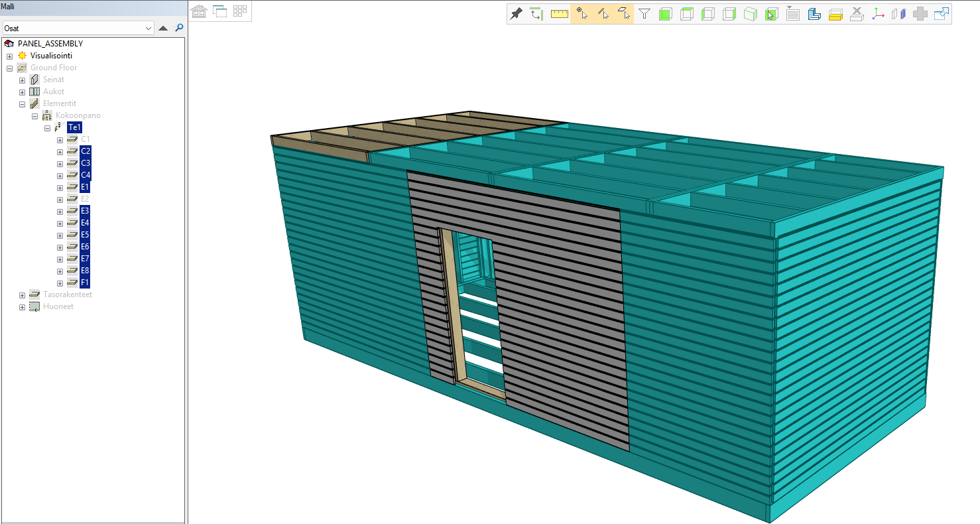
Task: Click the yellow layered box icon
Action: [835, 14]
